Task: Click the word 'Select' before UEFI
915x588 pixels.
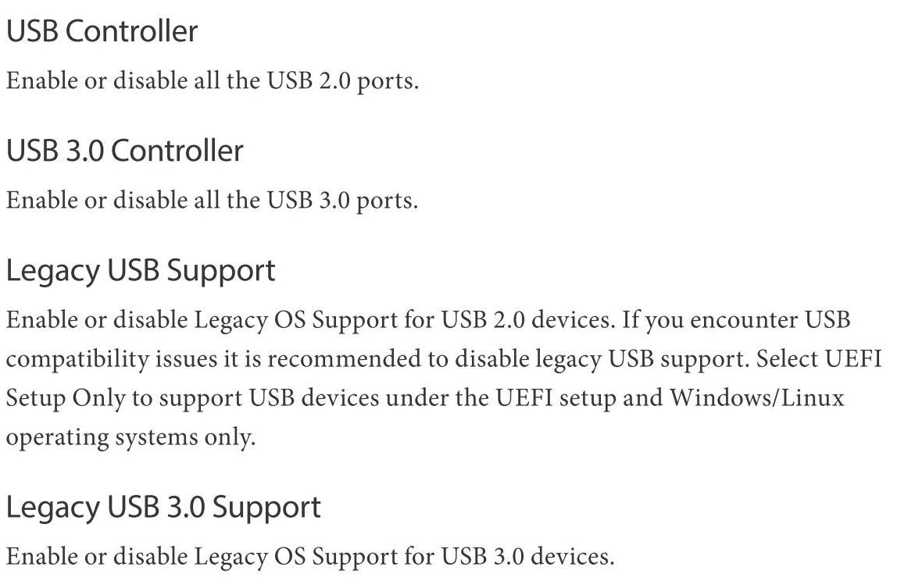Action: click(x=787, y=358)
